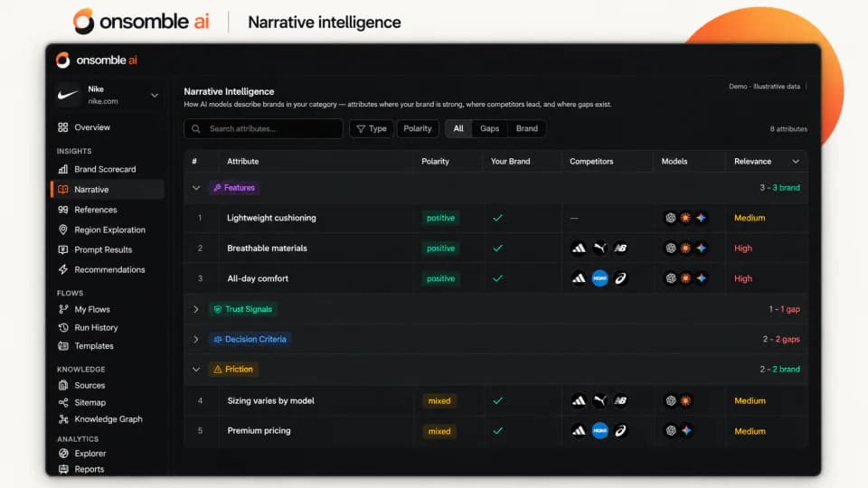The height and width of the screenshot is (488, 868).
Task: Click the Features category tag
Action: [234, 188]
